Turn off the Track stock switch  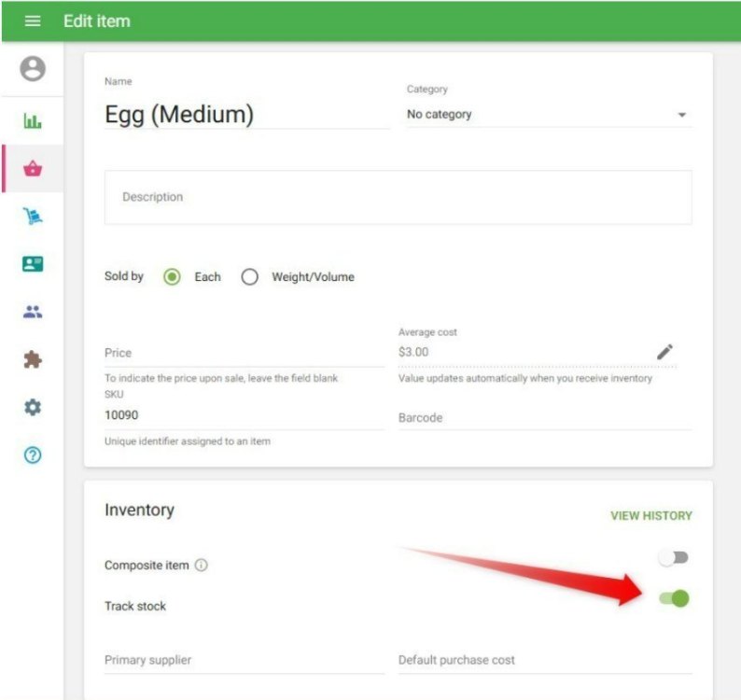point(674,599)
